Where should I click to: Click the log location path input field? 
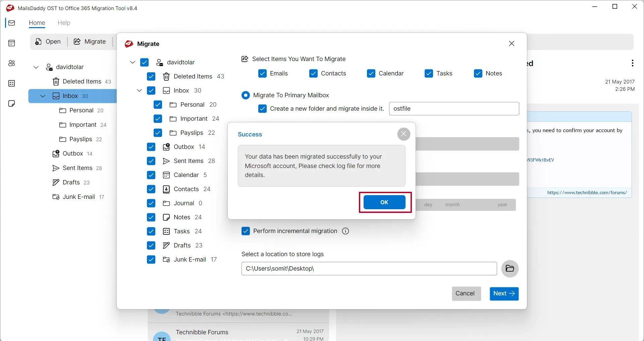pyautogui.click(x=369, y=269)
